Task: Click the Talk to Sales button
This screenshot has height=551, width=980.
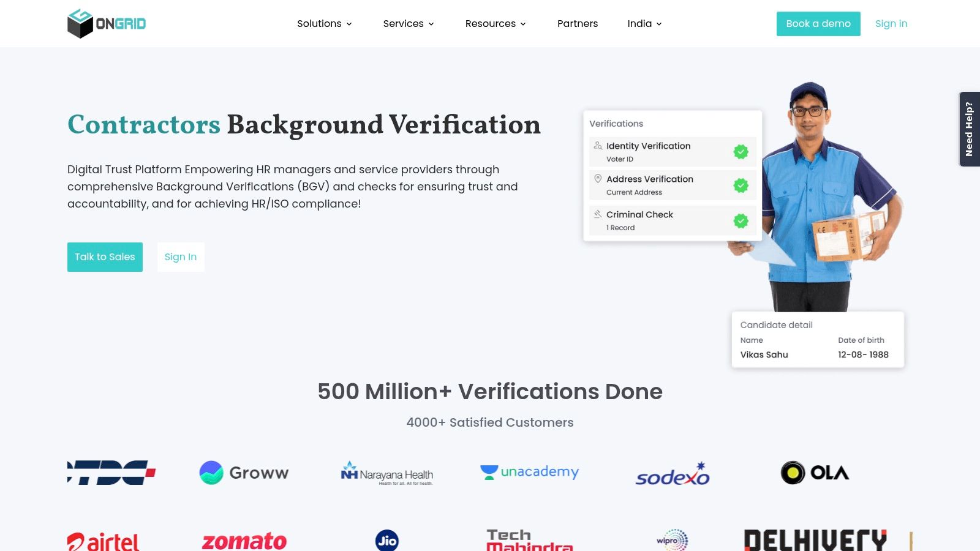Action: pos(104,257)
